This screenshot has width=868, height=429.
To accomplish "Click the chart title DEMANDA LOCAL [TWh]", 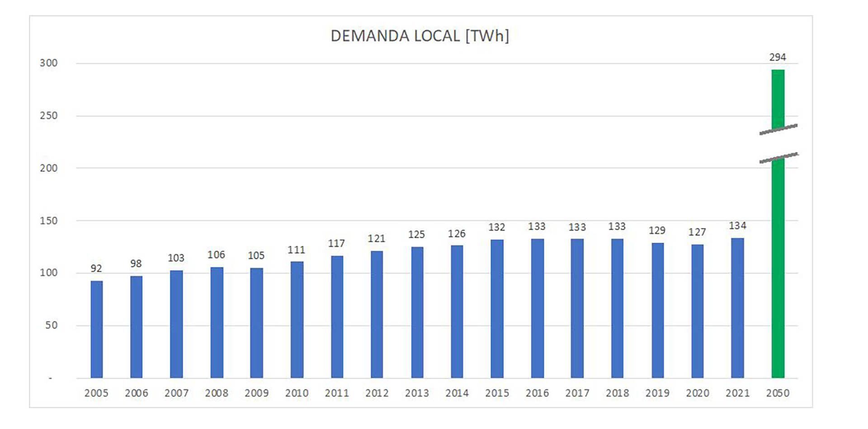I will [x=420, y=36].
